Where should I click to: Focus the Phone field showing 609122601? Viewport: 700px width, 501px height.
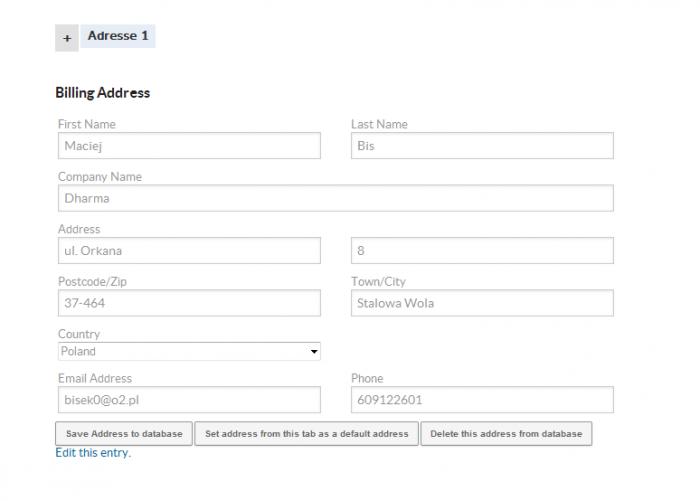coord(481,400)
